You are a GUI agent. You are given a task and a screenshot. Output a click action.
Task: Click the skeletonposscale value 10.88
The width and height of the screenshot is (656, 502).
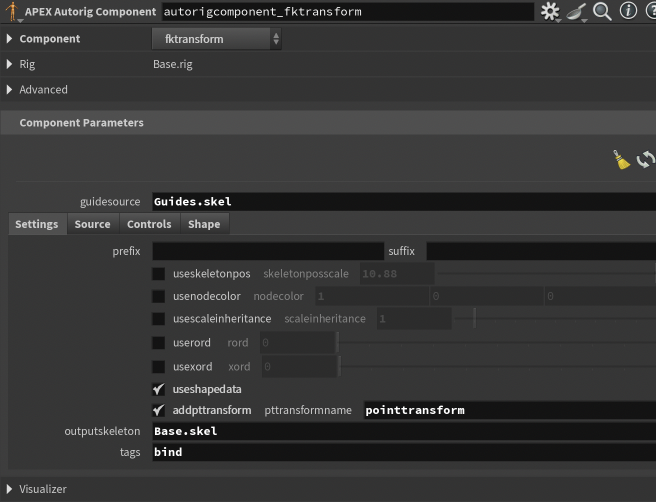click(x=397, y=274)
